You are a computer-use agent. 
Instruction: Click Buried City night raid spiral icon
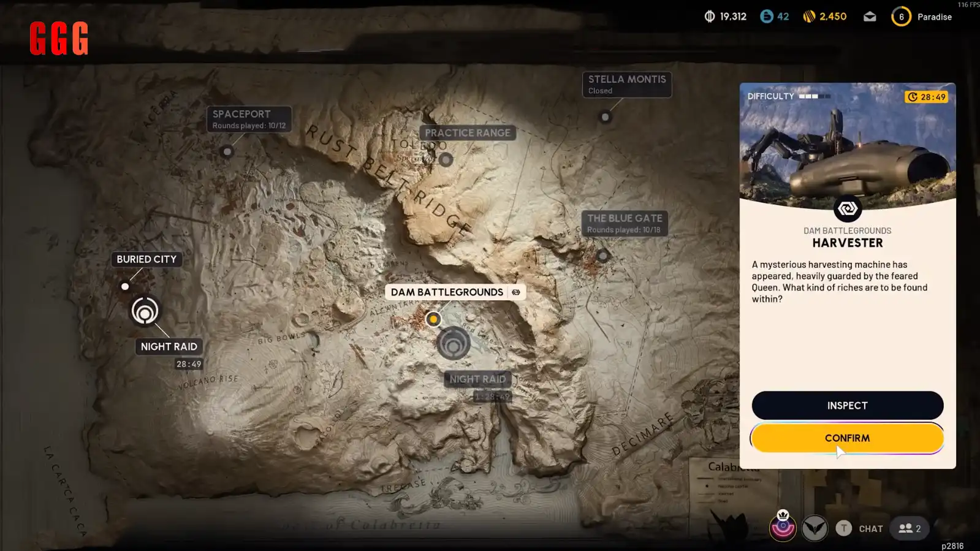pos(145,311)
